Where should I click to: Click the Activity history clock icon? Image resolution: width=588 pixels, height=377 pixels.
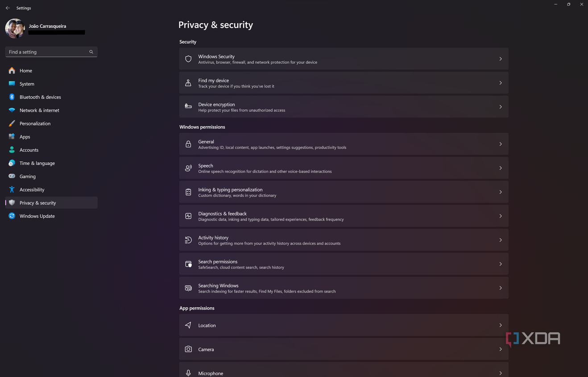coord(188,240)
